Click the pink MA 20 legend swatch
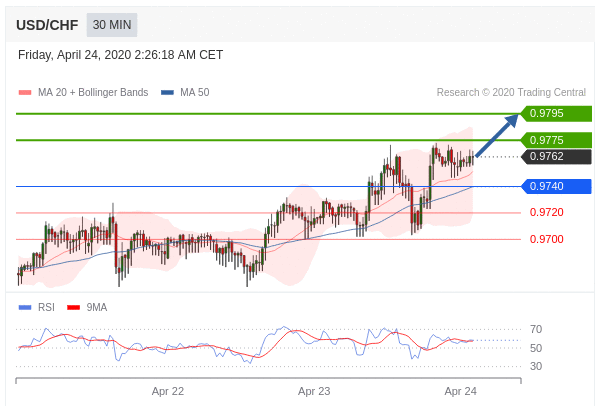The height and width of the screenshot is (415, 601). click(25, 92)
